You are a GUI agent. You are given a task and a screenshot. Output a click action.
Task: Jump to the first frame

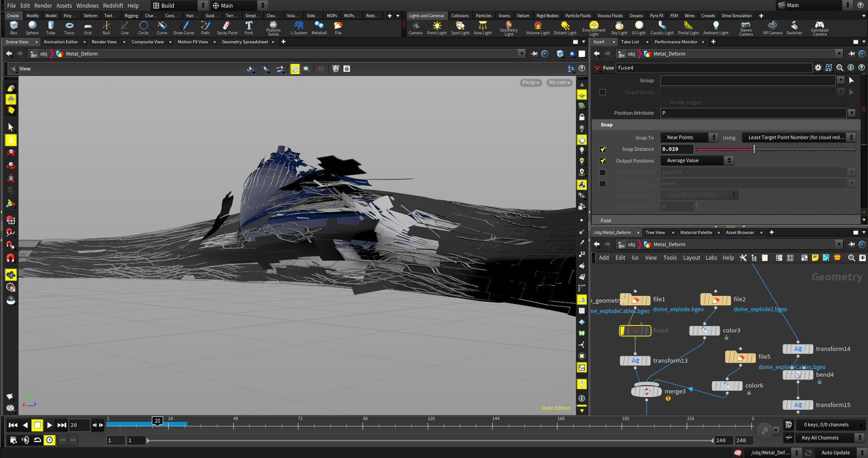[x=13, y=425]
